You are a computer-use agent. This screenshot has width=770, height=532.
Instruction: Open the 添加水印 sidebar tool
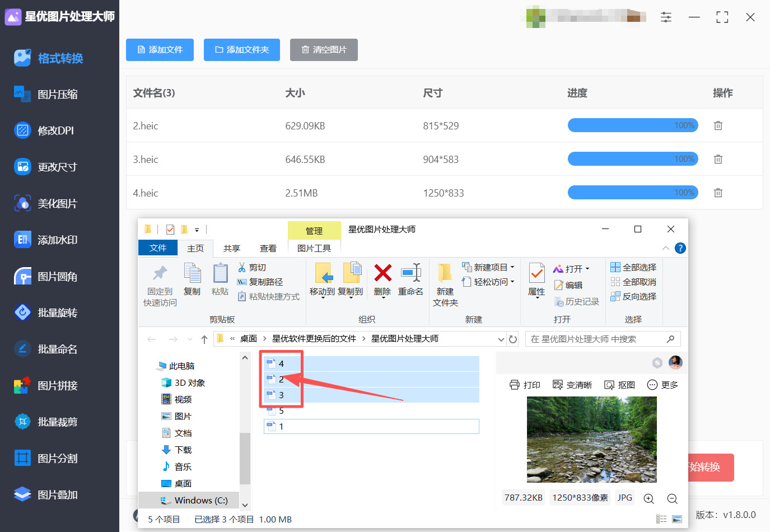[46, 240]
